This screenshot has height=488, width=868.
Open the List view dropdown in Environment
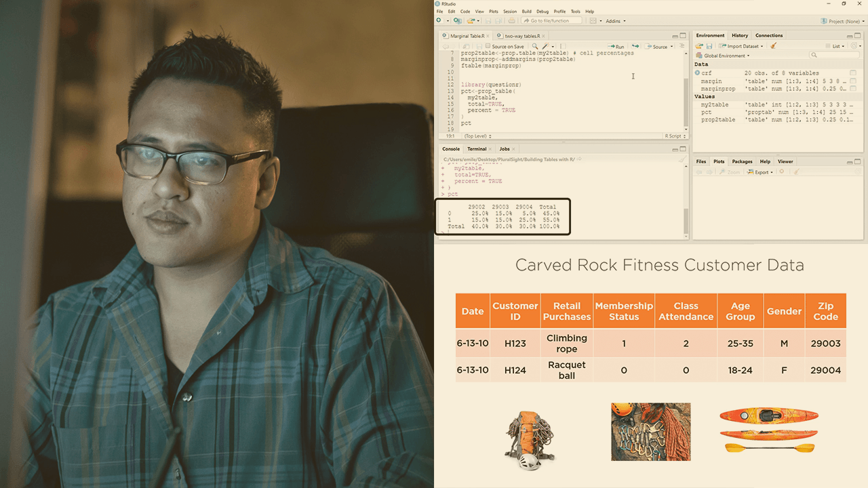836,46
